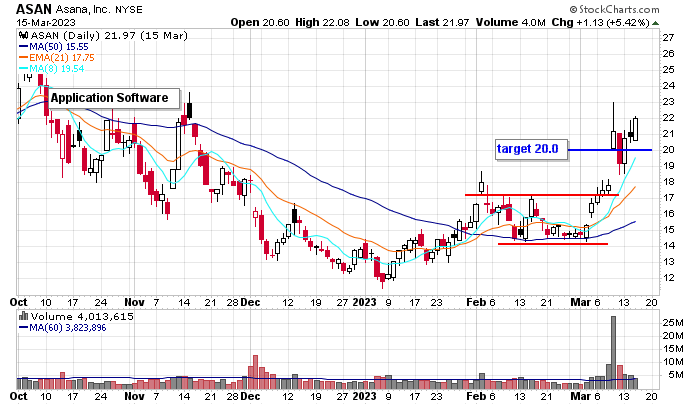Click the Chg +1.13 (+5.42%) value

[600, 22]
